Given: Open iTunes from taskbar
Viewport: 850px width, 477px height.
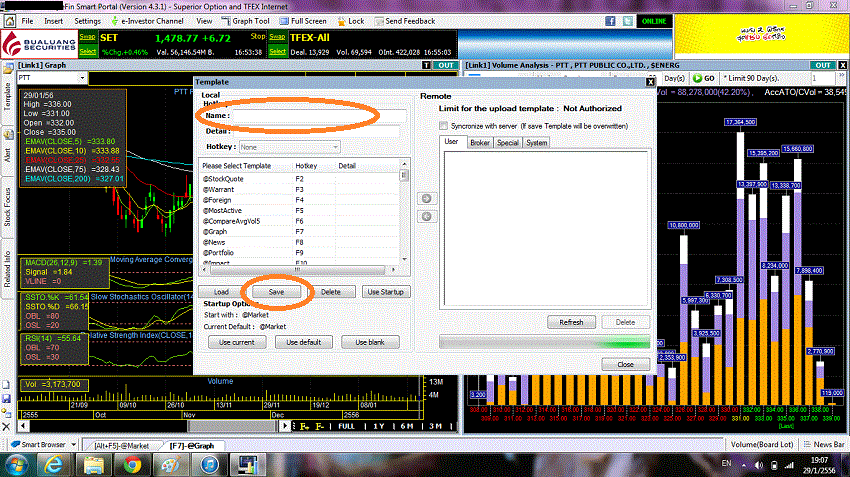Looking at the screenshot, I should (209, 465).
